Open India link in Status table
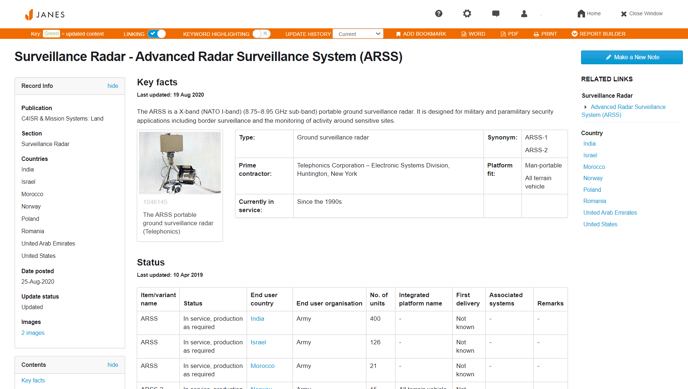Screen dimensions: 688x389 pyautogui.click(x=257, y=318)
